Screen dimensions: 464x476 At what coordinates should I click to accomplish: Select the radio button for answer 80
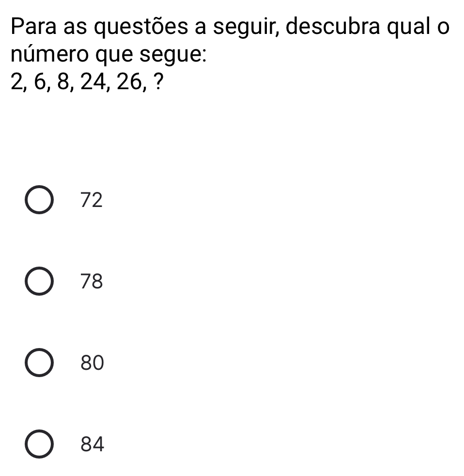pos(40,363)
